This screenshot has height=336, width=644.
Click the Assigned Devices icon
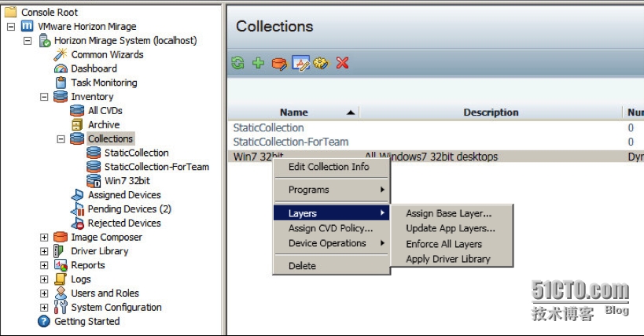click(77, 194)
